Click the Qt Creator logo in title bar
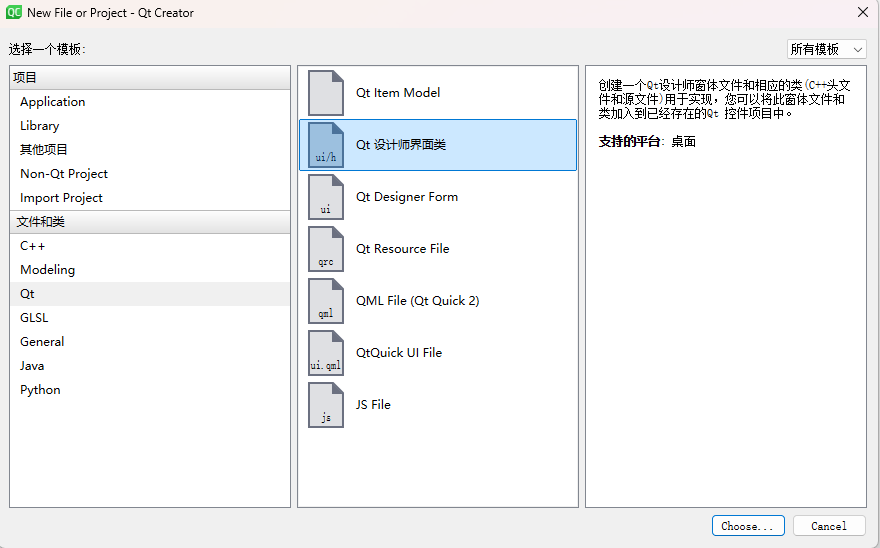 (x=13, y=12)
